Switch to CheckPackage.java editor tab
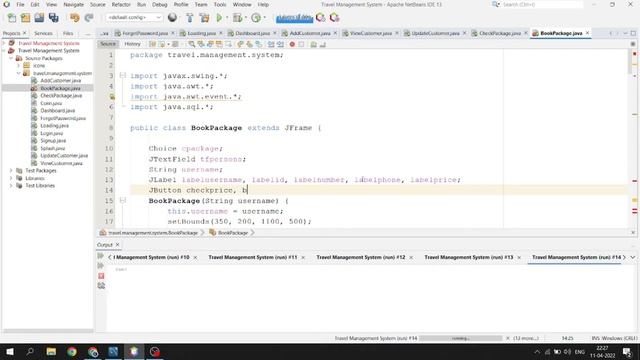Screen dimensions: 640x360 pos(500,33)
